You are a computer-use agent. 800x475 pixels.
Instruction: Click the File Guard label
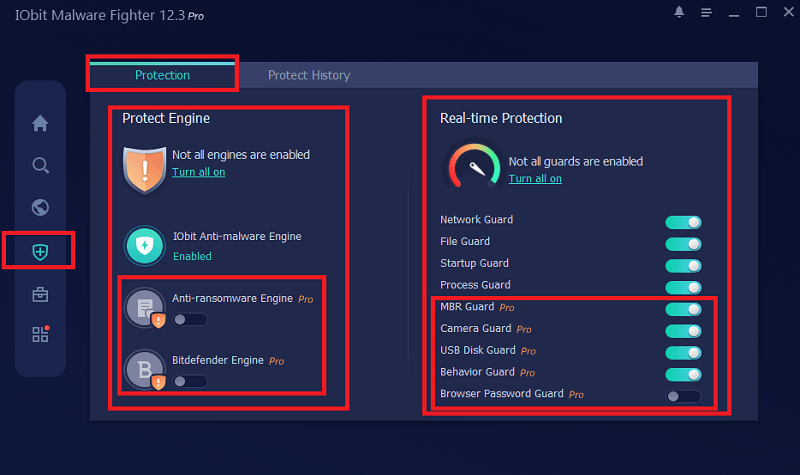[465, 241]
